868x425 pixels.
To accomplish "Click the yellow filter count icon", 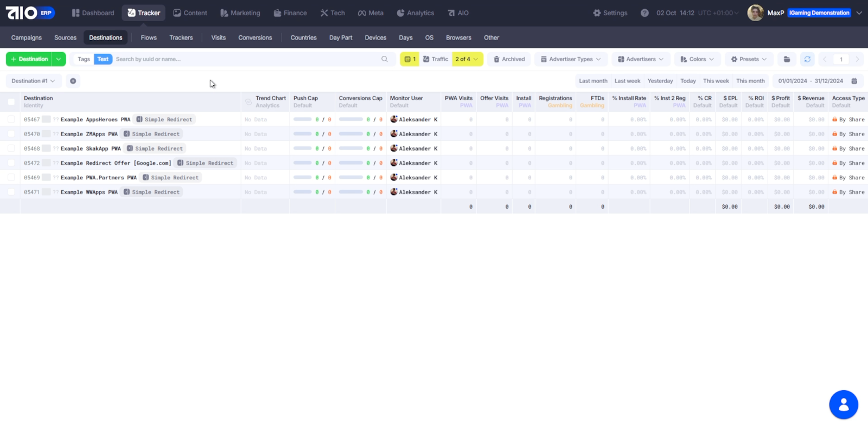I will (410, 59).
